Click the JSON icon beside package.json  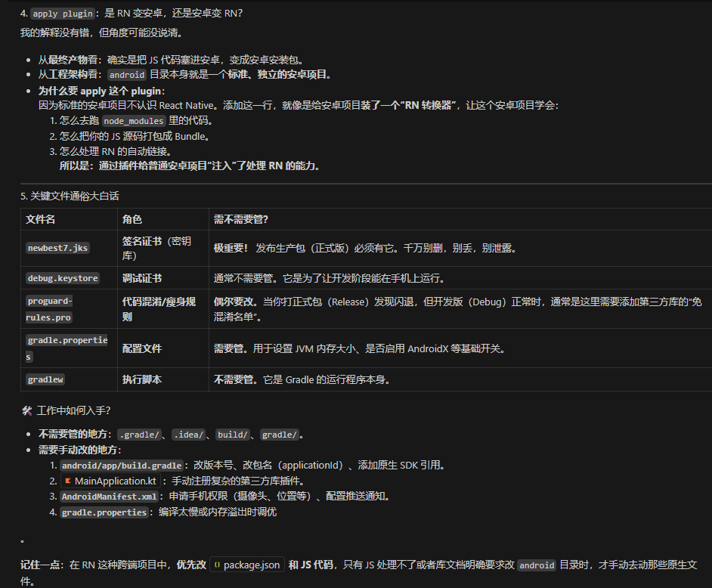pos(217,565)
